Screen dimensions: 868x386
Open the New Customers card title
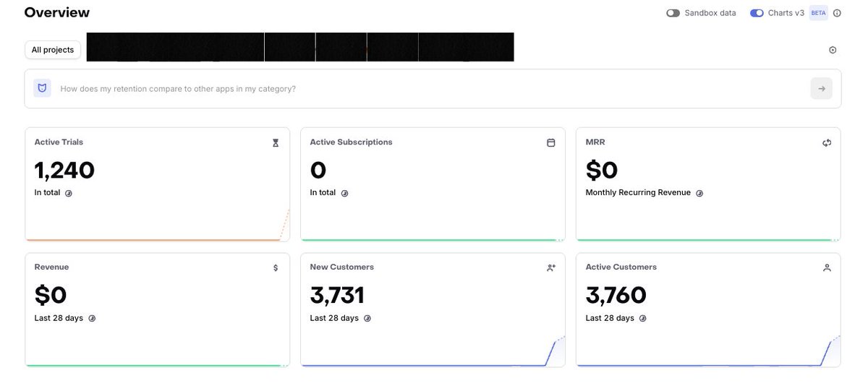(341, 267)
